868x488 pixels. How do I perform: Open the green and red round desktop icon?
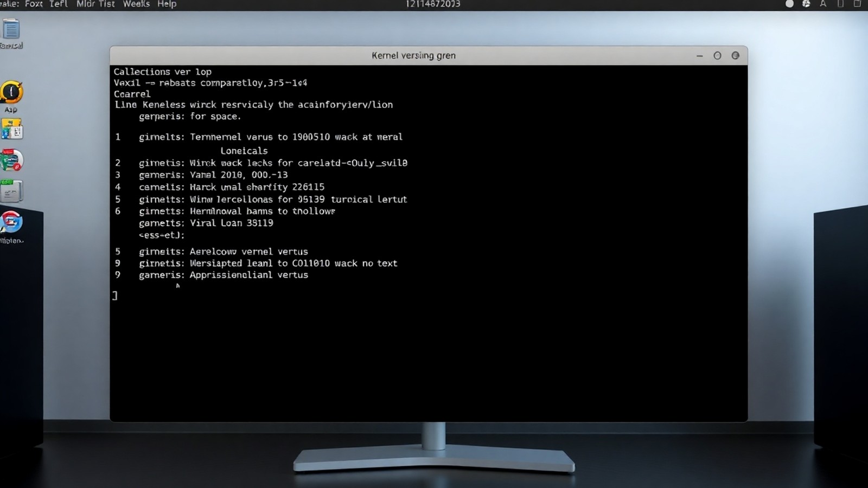tap(11, 160)
